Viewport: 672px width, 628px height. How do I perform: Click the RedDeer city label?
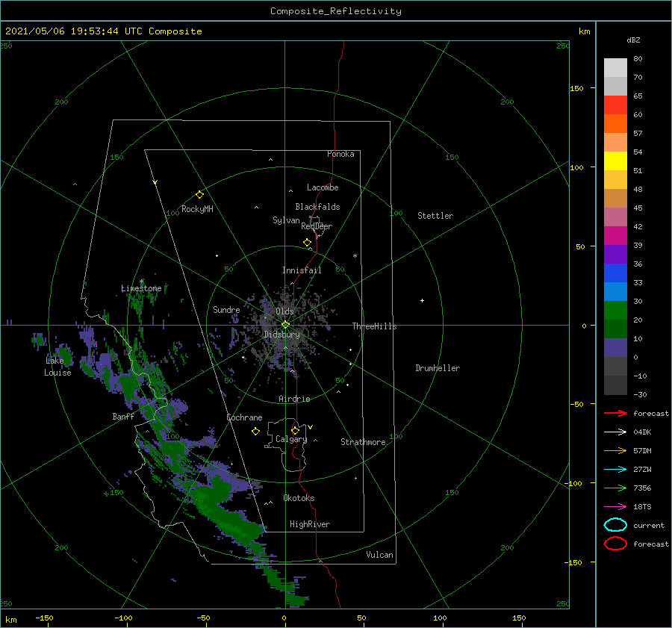click(x=317, y=226)
